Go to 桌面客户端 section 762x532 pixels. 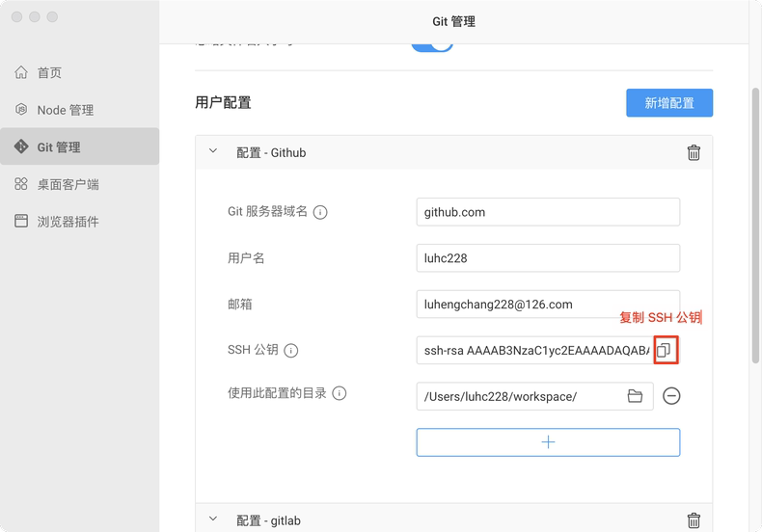[x=79, y=184]
